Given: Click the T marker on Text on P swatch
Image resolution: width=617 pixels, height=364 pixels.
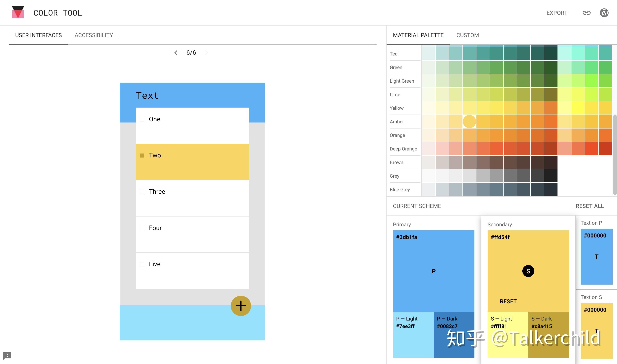Looking at the screenshot, I should [x=596, y=257].
